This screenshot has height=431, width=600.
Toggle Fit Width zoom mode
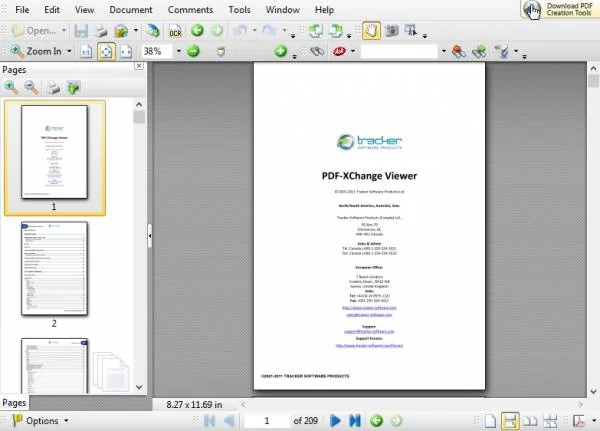[x=126, y=51]
